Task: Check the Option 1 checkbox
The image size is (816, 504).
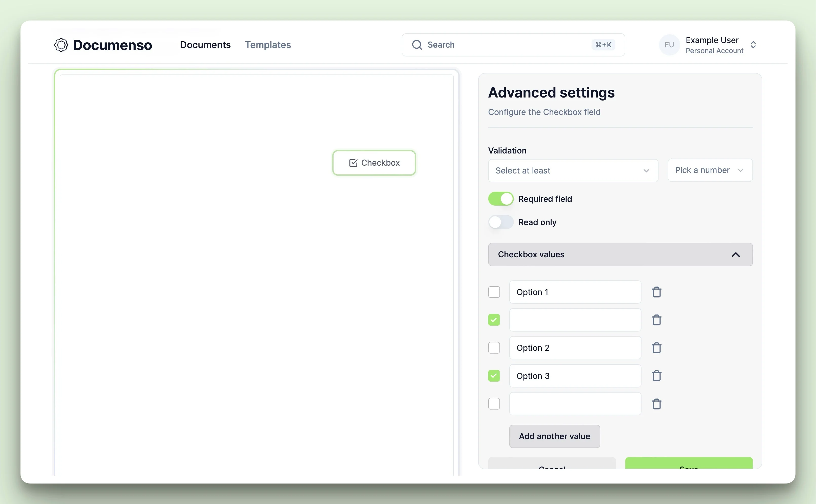Action: [494, 292]
